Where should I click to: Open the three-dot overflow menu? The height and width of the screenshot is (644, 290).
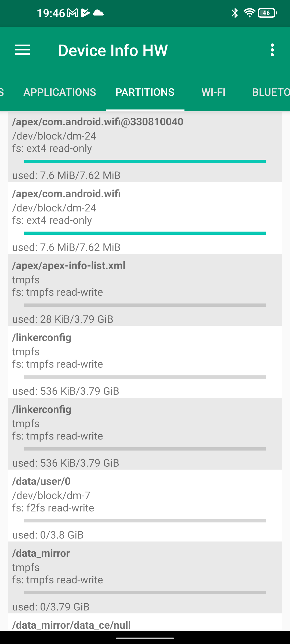272,50
